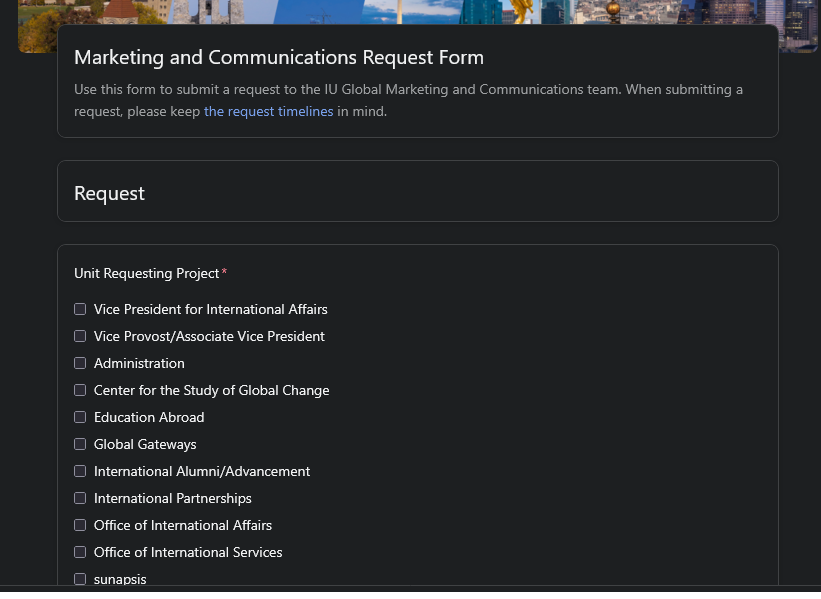Viewport: 821px width, 599px height.
Task: Select Vice Provost/Associate Vice President option
Action: pyautogui.click(x=80, y=336)
